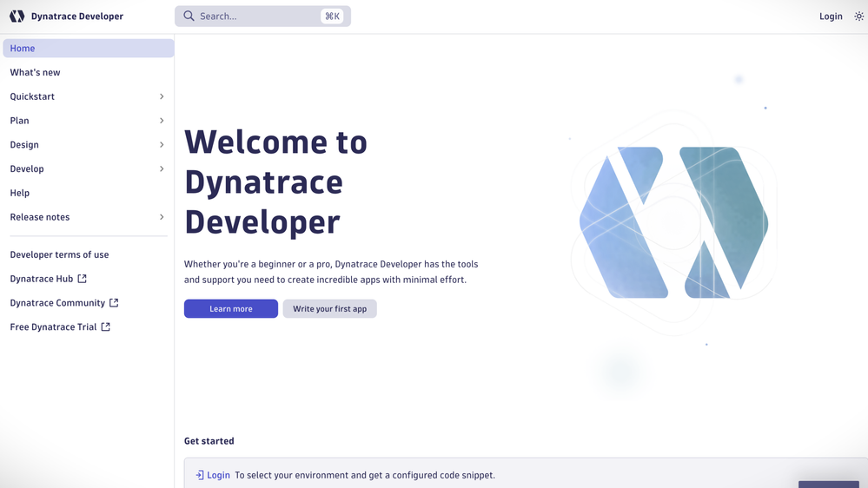The height and width of the screenshot is (488, 868).
Task: Toggle the light/dark theme sun icon
Action: coord(858,16)
